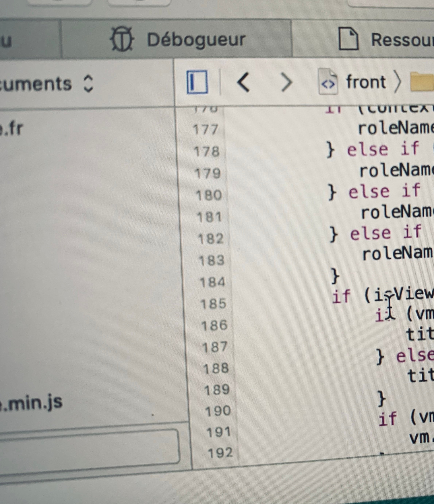Viewport: 434px width, 504px height.
Task: Select the front breadcrumb item
Action: (x=366, y=82)
